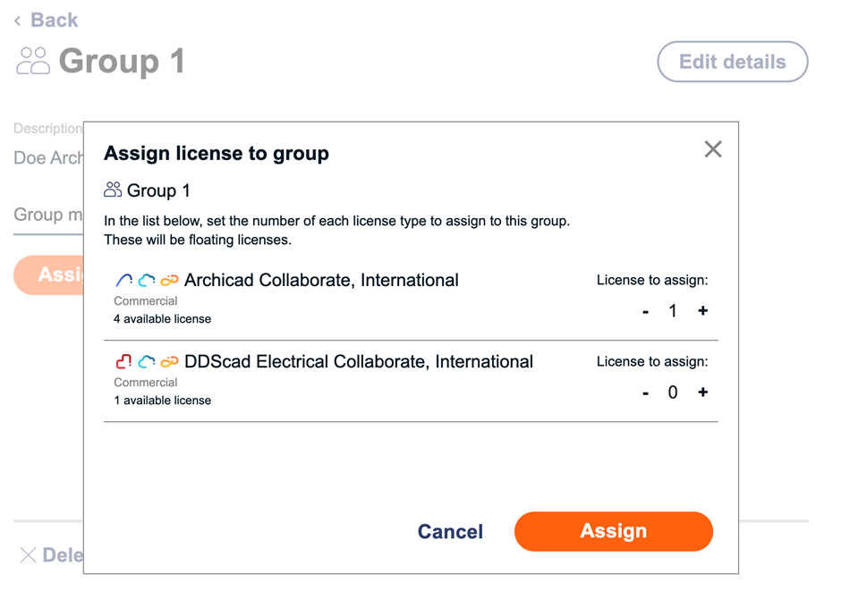Increase Archicad Collaborate license count
This screenshot has width=841, height=616.
coord(702,310)
